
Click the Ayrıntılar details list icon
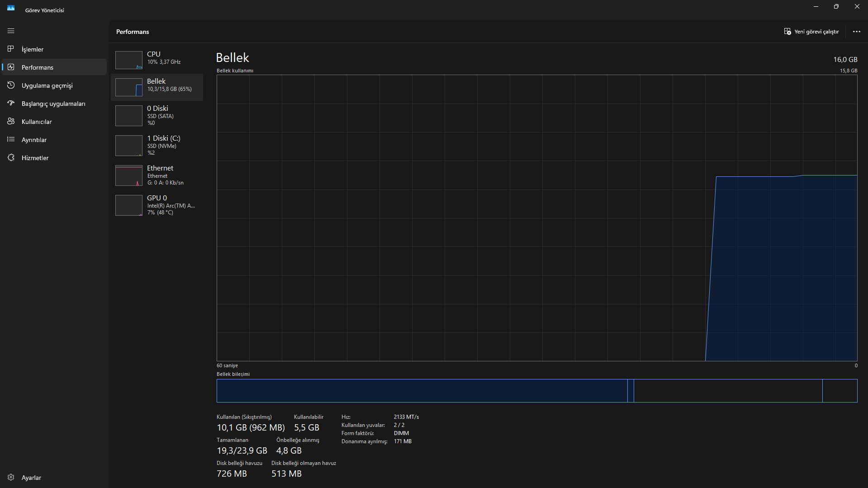click(11, 139)
